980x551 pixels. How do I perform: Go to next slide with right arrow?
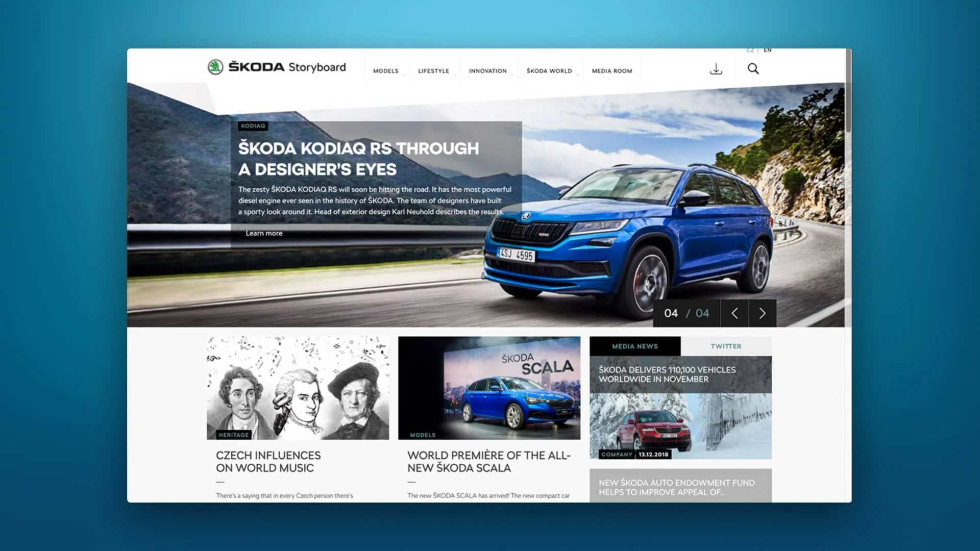pyautogui.click(x=763, y=313)
